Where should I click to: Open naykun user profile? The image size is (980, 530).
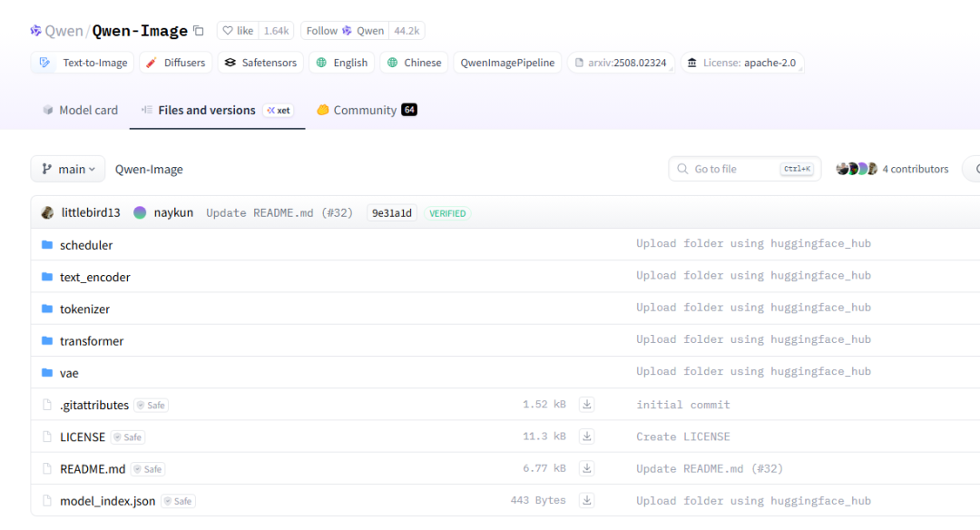(173, 212)
